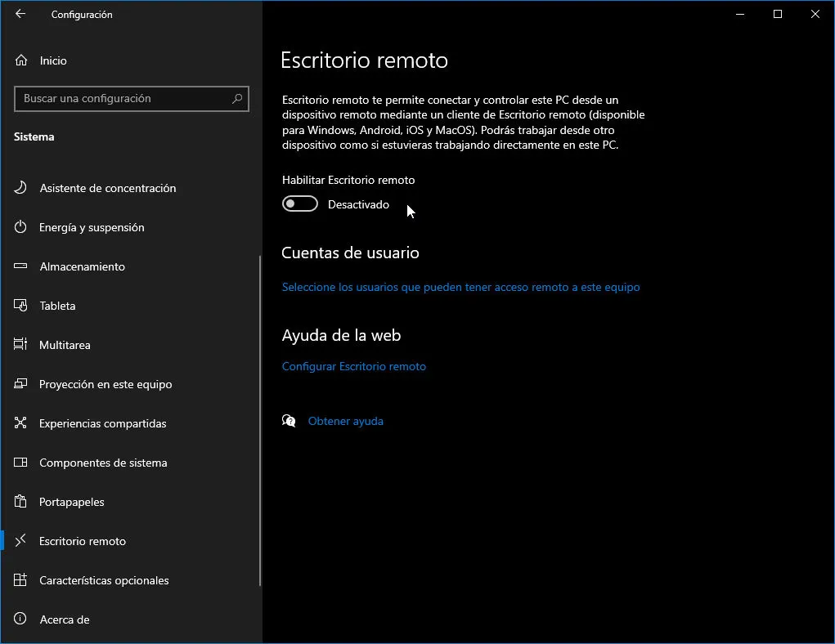The height and width of the screenshot is (644, 835).
Task: Click the Asistente de concentración moon icon
Action: (x=20, y=187)
